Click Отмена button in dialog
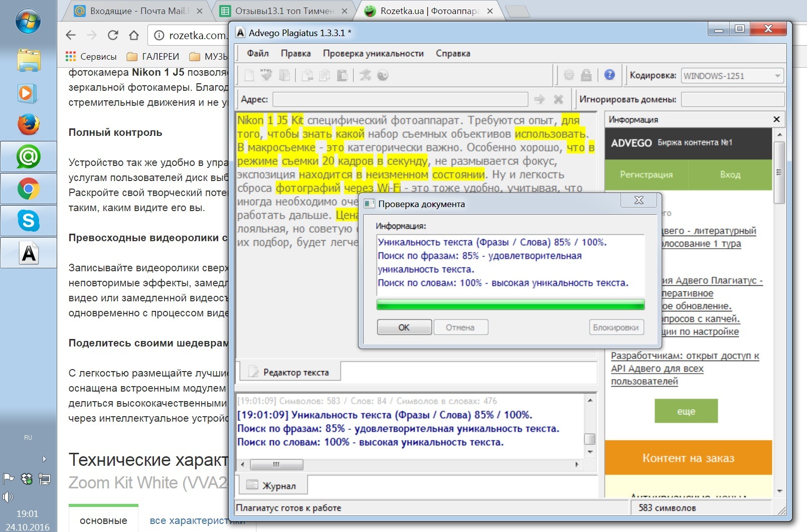Viewport: 807px width, 532px height. (x=460, y=327)
